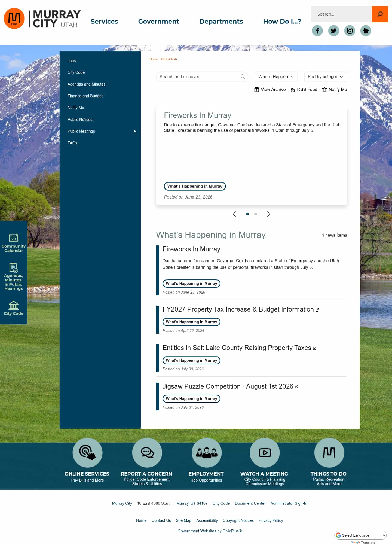Screen dimensions: 392x545
Task: Open the Accessibility footer link
Action: pyautogui.click(x=207, y=520)
